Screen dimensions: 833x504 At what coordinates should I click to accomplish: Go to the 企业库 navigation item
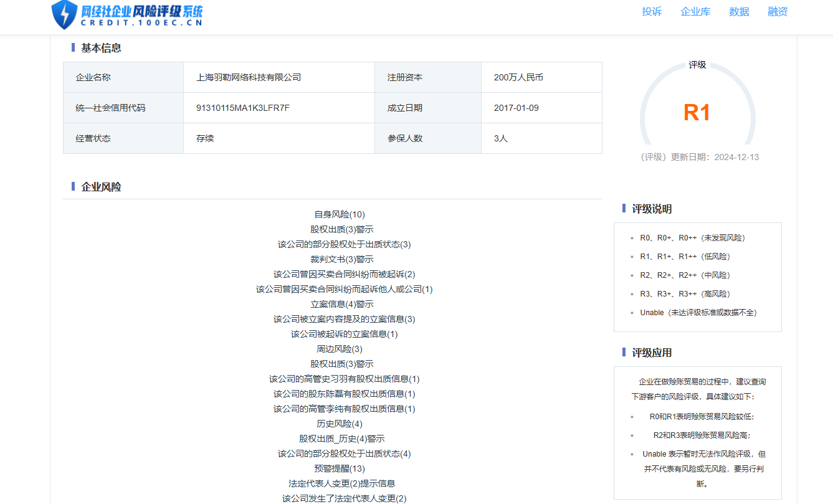pos(695,12)
